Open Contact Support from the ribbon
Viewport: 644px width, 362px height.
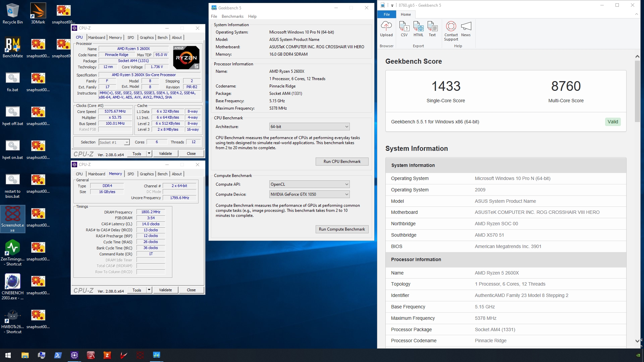pyautogui.click(x=451, y=31)
